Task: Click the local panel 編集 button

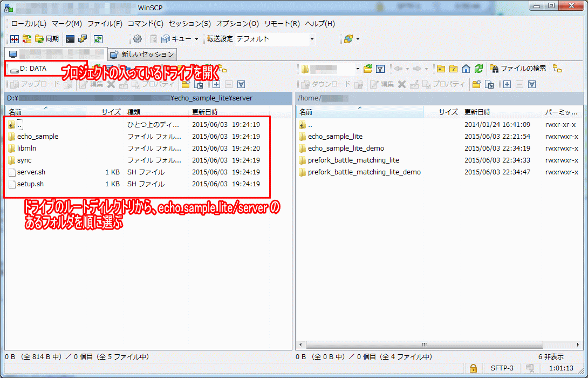Action: click(91, 84)
